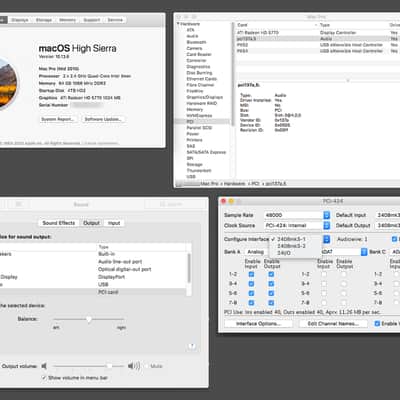Click the System Report button
400x400 pixels.
click(58, 119)
